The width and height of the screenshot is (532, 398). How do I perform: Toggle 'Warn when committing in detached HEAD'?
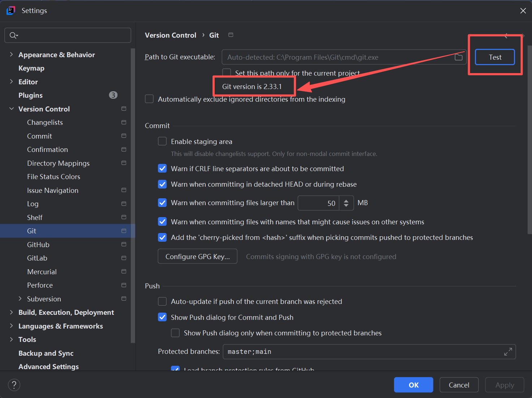[162, 184]
